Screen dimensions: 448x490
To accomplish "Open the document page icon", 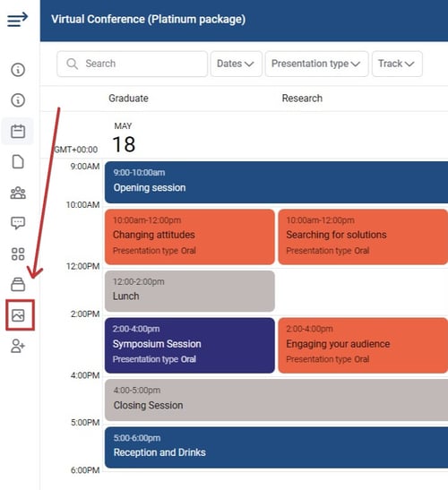I will [18, 161].
